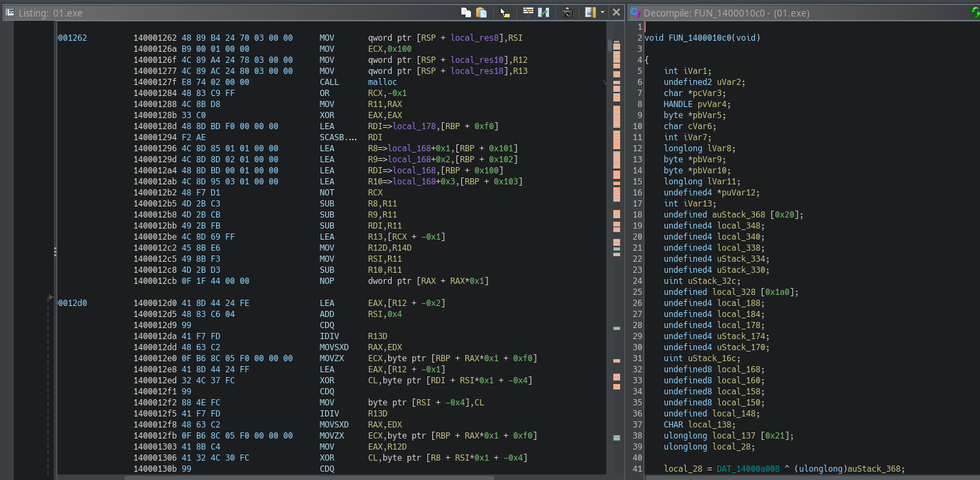Select the Decompile: FUN_1400010c0 panel title
Screen dimensions: 980x480
pos(727,13)
